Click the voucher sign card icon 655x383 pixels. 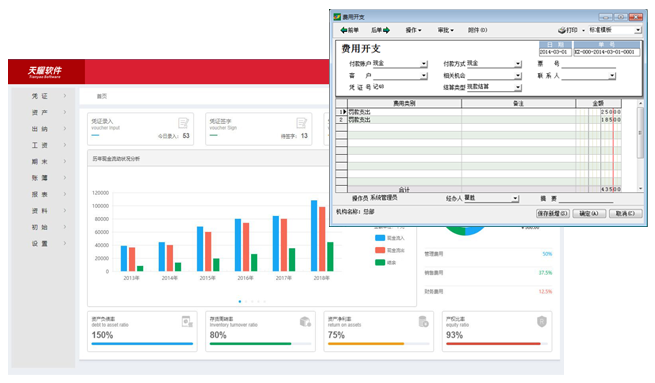pos(302,123)
